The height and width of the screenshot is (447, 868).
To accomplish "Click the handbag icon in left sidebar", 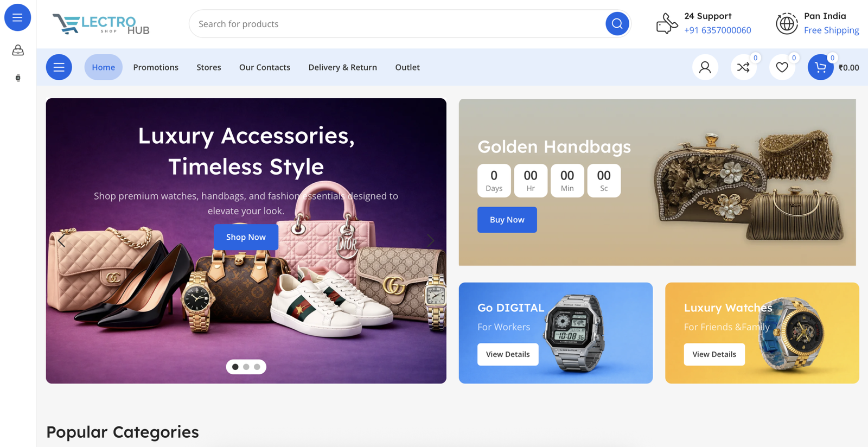I will [x=18, y=50].
